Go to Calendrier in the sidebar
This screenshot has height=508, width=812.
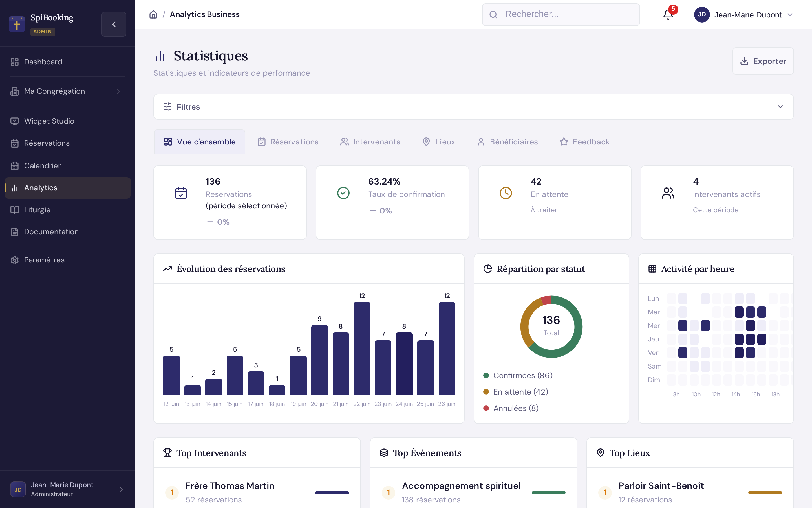pyautogui.click(x=67, y=166)
